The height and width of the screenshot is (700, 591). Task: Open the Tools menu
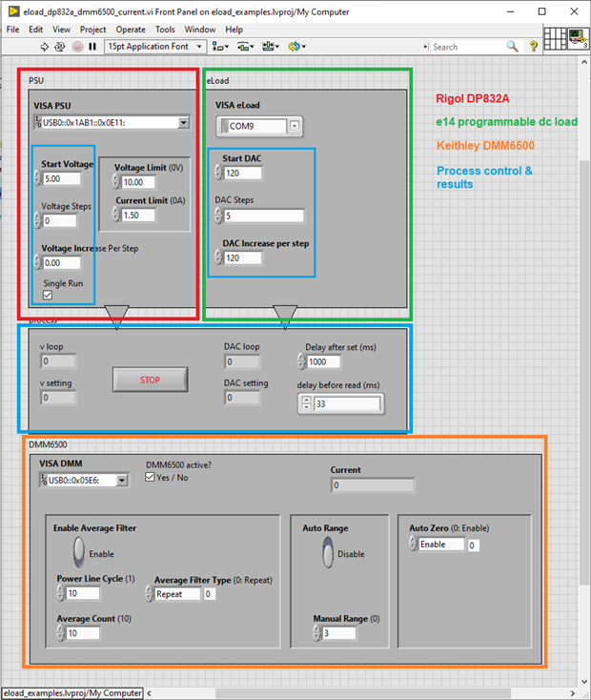point(165,30)
